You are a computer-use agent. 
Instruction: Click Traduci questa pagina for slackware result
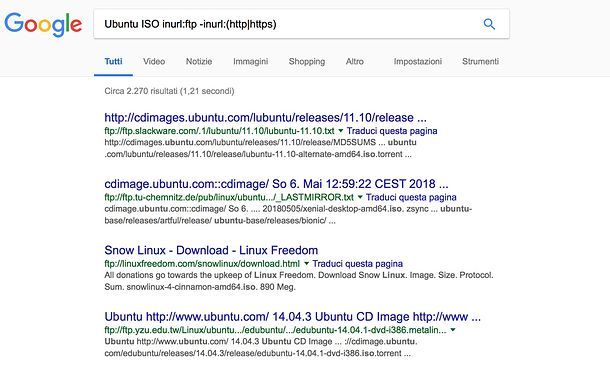click(x=392, y=131)
